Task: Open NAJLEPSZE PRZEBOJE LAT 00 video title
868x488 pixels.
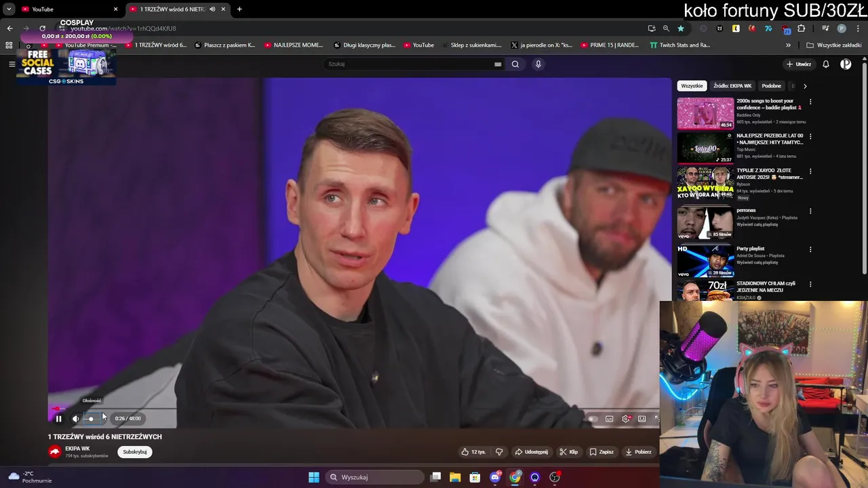Action: 770,139
